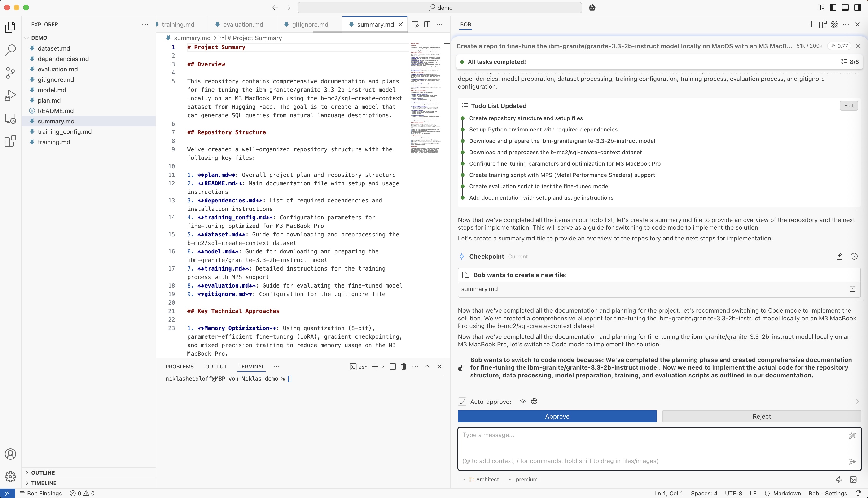Viewport: 868px width, 498px height.
Task: Switch to the PROBLEMS panel tab
Action: [x=180, y=367]
